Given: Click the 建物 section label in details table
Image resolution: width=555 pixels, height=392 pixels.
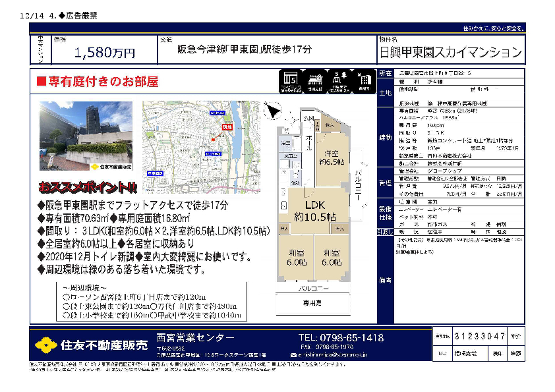Looking at the screenshot, I should coord(384,138).
